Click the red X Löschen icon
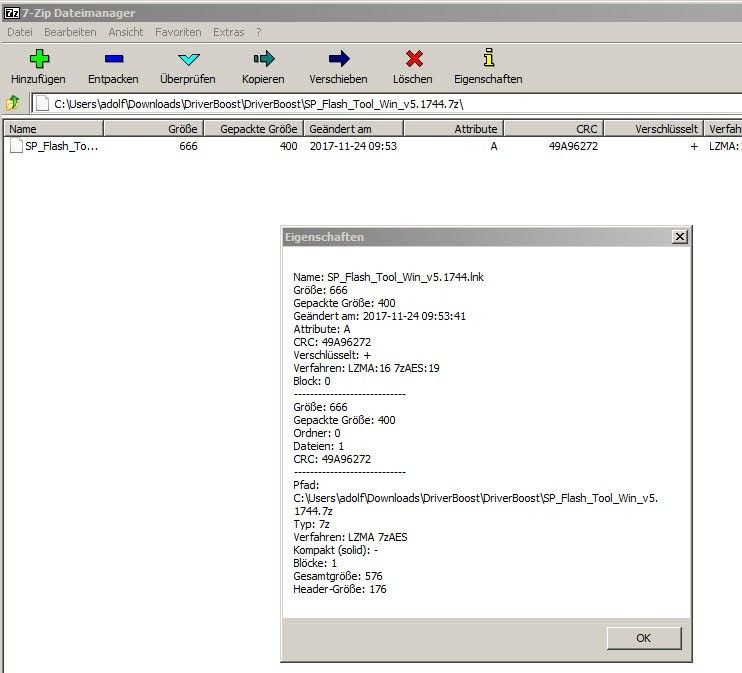Image resolution: width=742 pixels, height=673 pixels. (414, 59)
